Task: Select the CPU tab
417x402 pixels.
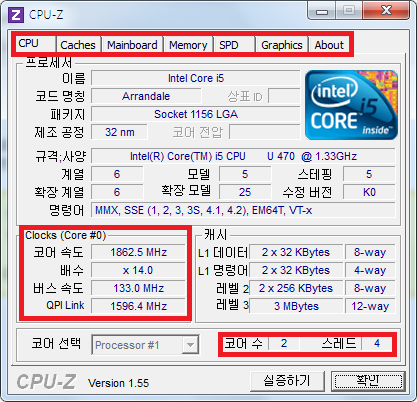Action: (35, 44)
